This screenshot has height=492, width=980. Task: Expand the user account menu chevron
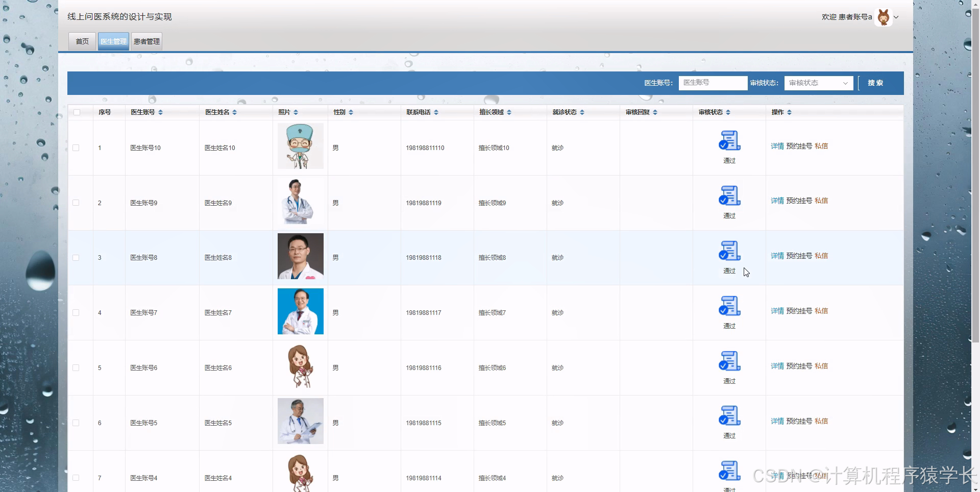[896, 17]
